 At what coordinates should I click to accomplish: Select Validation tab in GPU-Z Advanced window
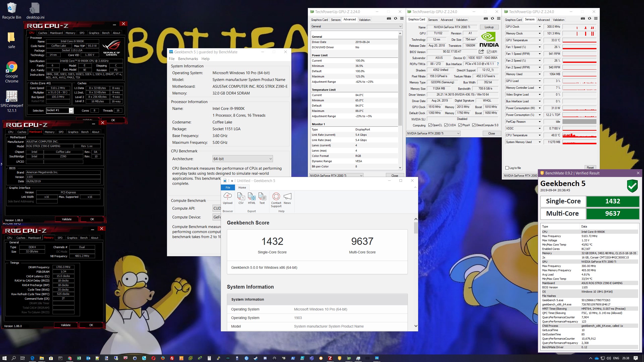pyautogui.click(x=365, y=20)
